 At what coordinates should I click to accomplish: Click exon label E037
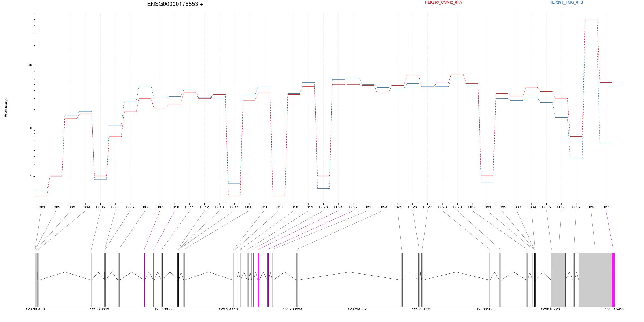(x=576, y=207)
